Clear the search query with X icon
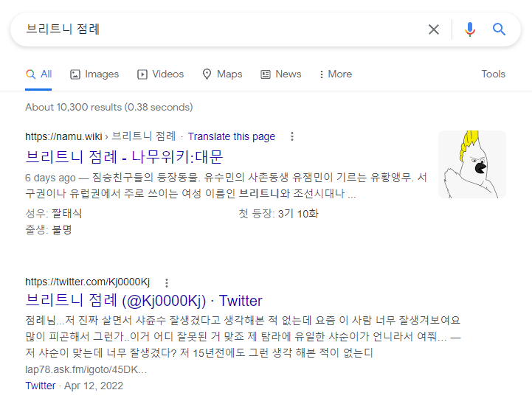Image resolution: width=532 pixels, height=404 pixels. [x=434, y=29]
